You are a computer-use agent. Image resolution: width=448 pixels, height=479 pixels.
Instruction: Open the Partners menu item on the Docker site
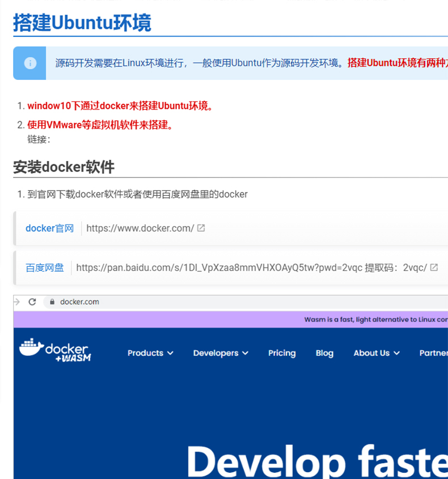point(434,353)
